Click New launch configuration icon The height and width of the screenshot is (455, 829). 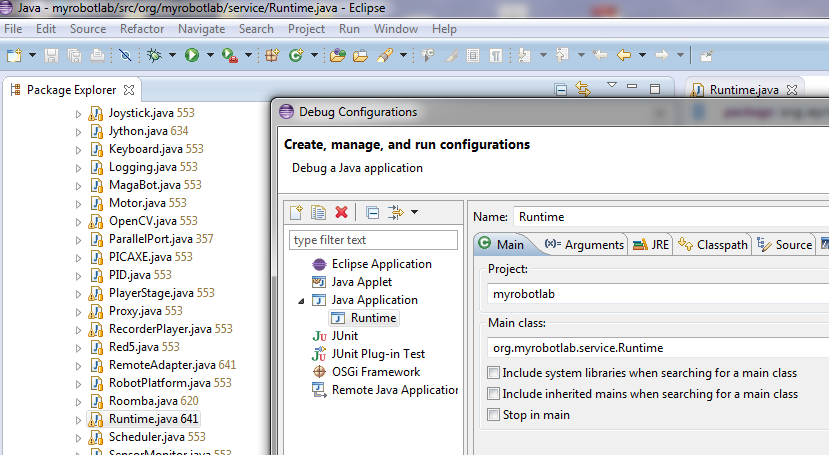[296, 212]
